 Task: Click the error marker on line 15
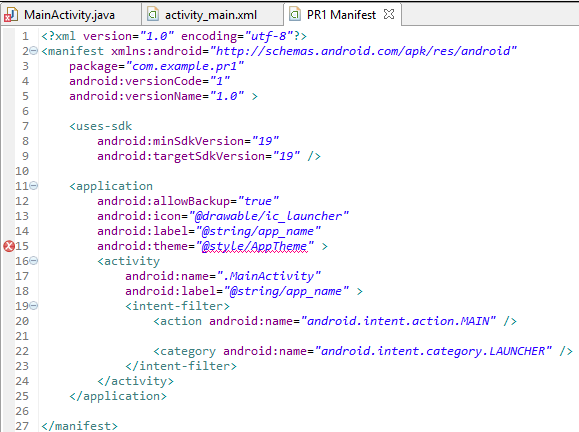9,246
